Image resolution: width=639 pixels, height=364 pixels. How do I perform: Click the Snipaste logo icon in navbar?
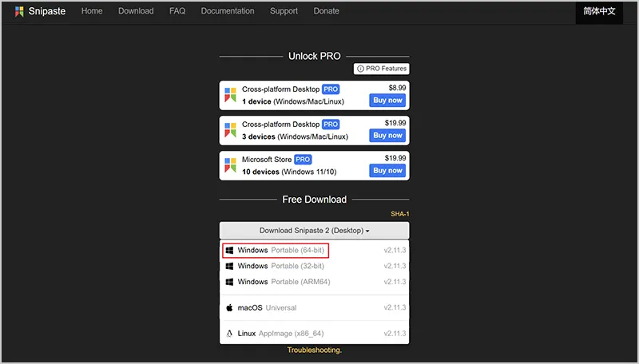tap(19, 11)
